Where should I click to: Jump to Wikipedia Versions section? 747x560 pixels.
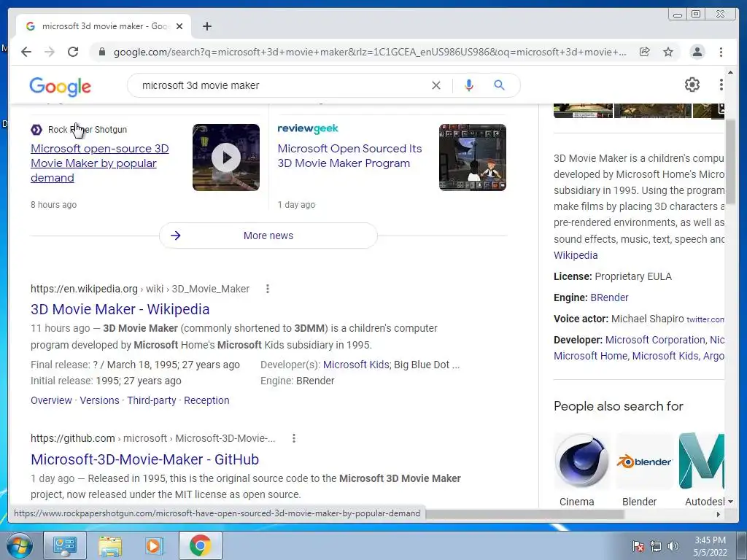click(x=99, y=400)
